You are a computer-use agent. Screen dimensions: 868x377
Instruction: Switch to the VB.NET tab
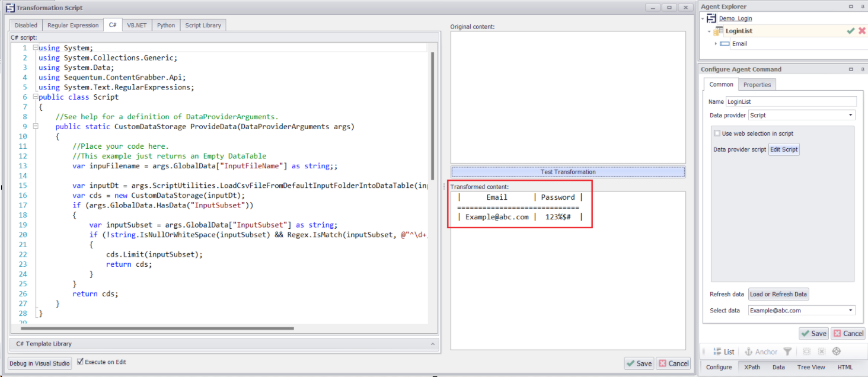(x=137, y=25)
